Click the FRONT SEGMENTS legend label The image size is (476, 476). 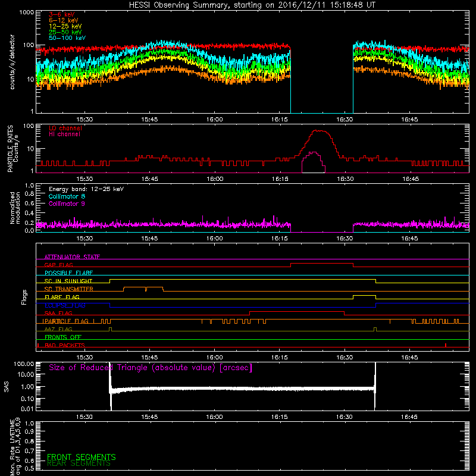[x=82, y=457]
